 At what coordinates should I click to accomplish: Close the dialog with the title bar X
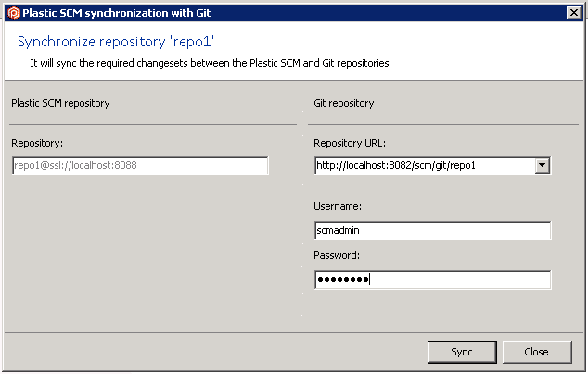pos(574,12)
